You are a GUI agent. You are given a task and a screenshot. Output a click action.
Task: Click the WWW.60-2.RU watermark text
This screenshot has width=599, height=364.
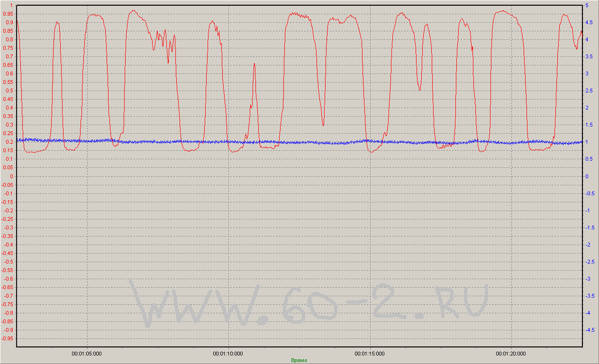coord(310,303)
